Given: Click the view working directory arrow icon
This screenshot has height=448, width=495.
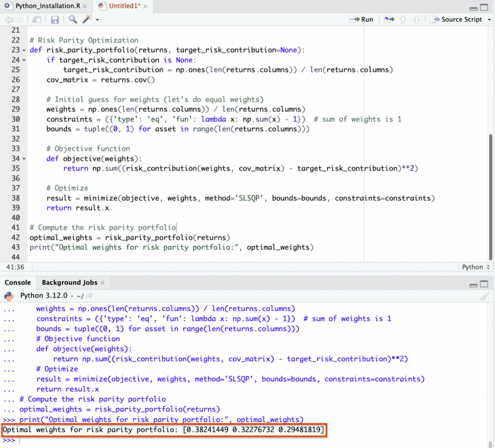Looking at the screenshot, I should click(x=89, y=296).
